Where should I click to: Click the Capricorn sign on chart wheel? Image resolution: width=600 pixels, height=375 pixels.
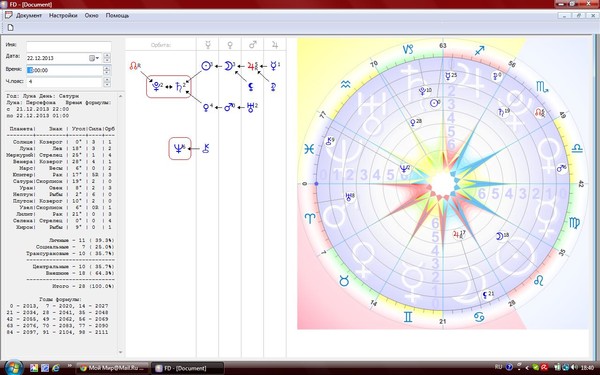[x=408, y=49]
